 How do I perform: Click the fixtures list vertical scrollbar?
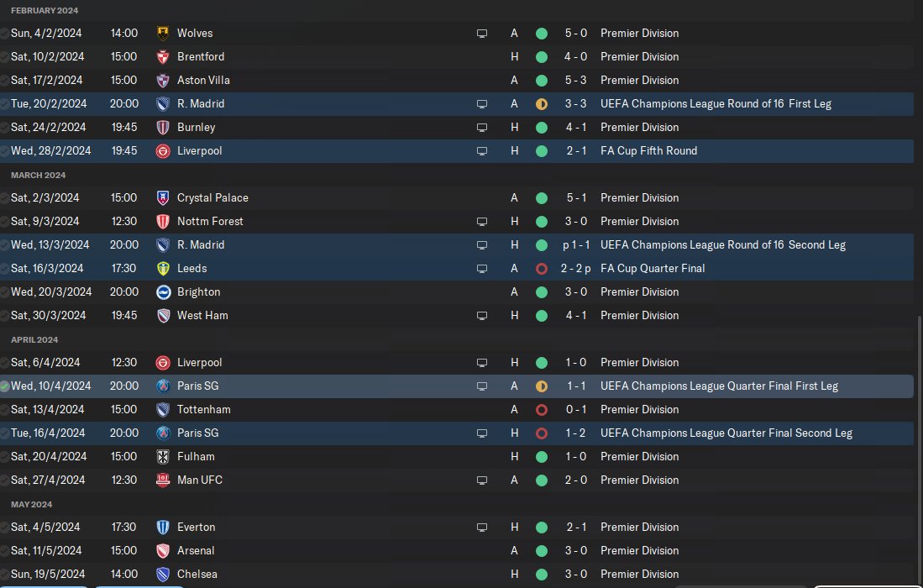pyautogui.click(x=919, y=445)
